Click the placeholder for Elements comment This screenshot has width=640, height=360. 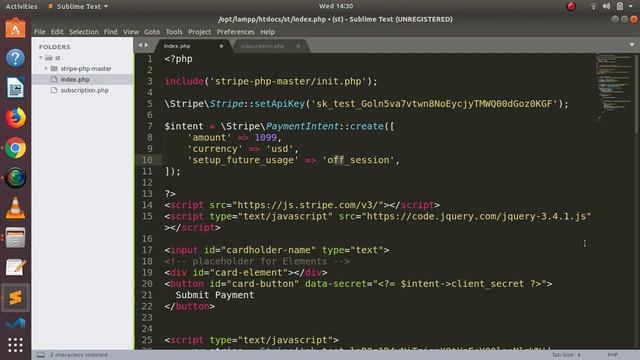257,261
